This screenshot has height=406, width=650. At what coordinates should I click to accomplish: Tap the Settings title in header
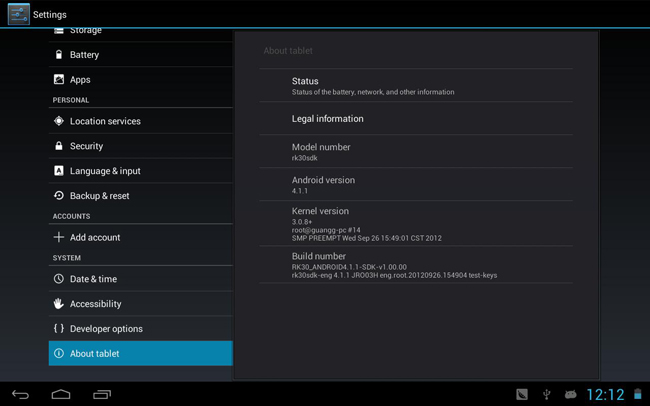50,15
